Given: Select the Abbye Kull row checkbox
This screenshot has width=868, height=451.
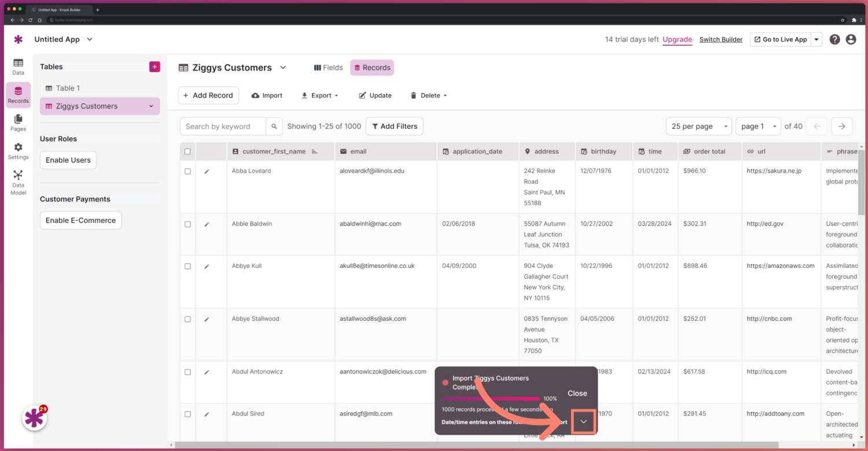Looking at the screenshot, I should click(x=187, y=267).
